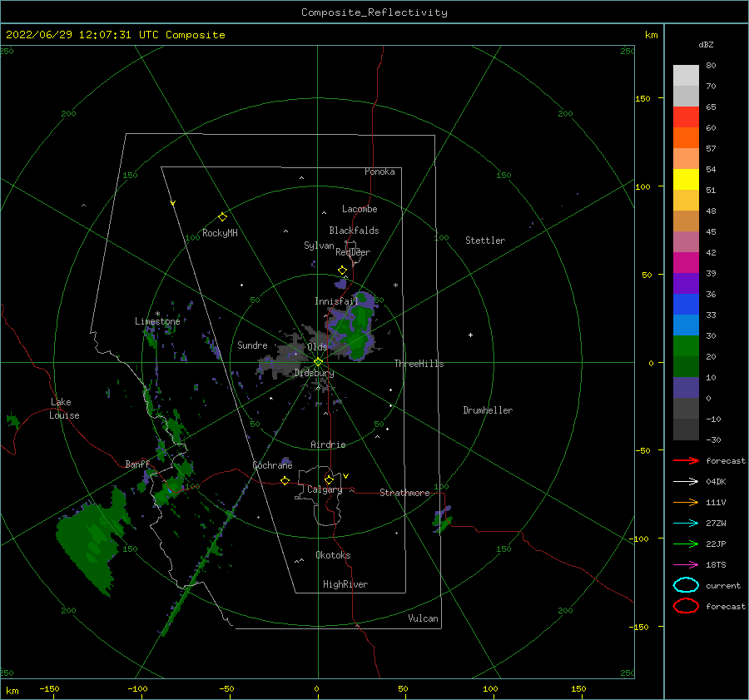Click the small green echo southeast of Strathmore
This screenshot has height=700, width=749.
coord(443,520)
